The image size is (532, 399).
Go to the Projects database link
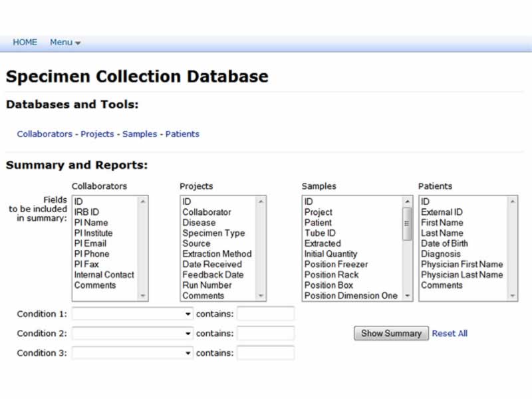tap(97, 134)
